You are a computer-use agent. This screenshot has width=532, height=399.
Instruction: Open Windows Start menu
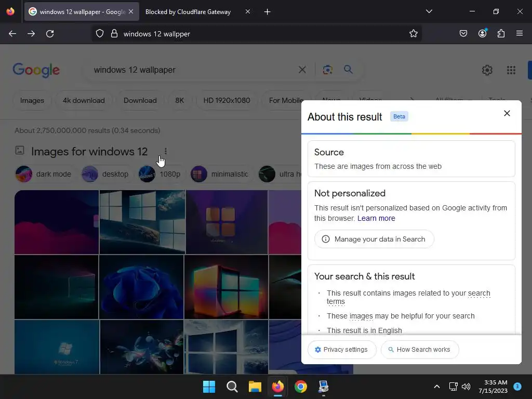(x=209, y=387)
